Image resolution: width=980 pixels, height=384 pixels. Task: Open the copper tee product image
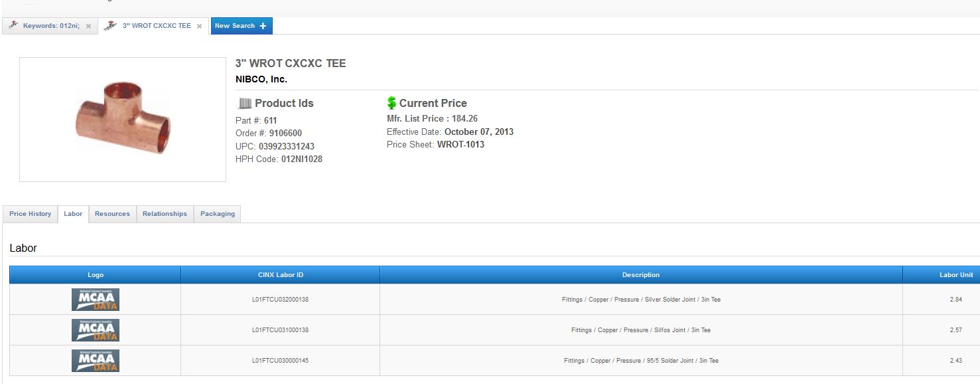123,119
